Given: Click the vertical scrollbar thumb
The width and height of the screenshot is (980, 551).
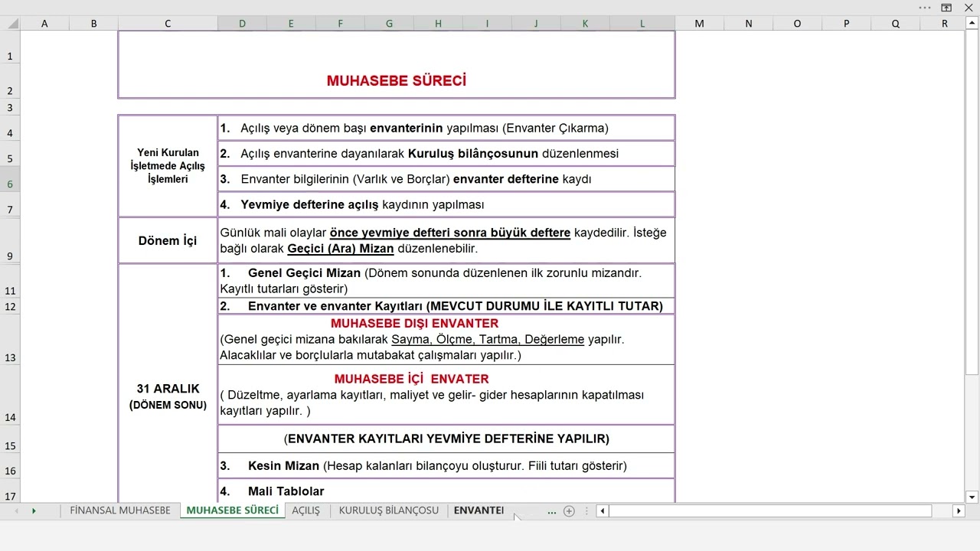Looking at the screenshot, I should tap(972, 203).
